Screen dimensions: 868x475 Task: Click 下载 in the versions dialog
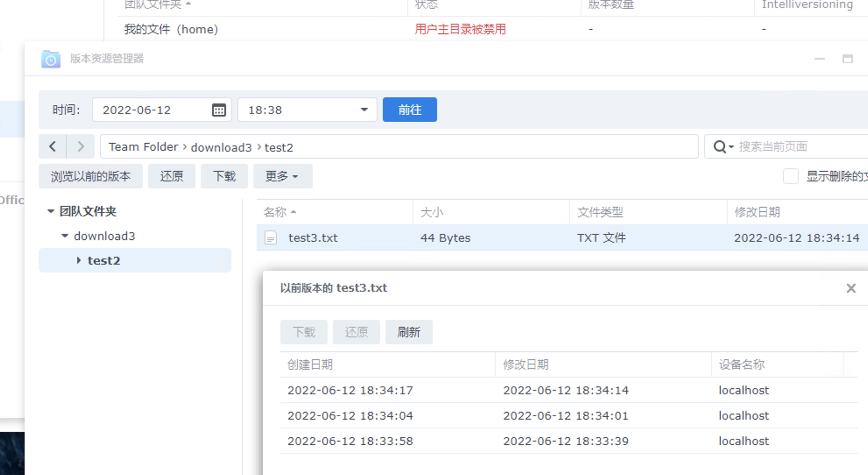click(x=304, y=332)
